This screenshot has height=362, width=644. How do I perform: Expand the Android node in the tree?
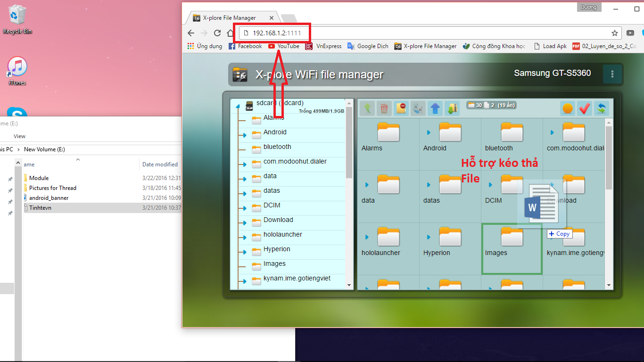point(244,136)
